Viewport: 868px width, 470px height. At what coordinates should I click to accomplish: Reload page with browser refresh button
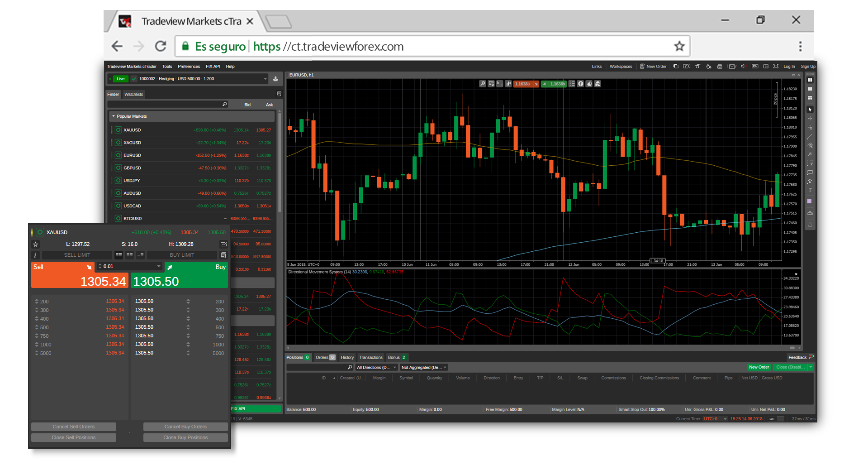click(x=161, y=46)
